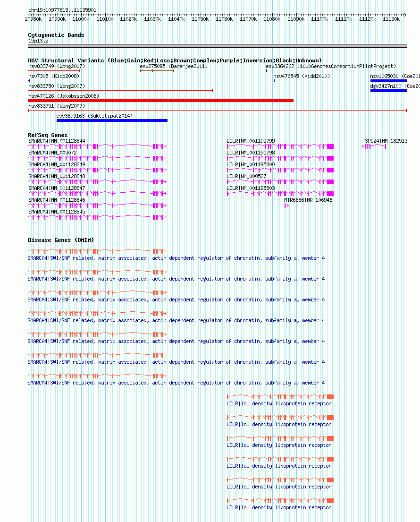This screenshot has width=420, height=522.
Task: Open the esv275095 (Banerjee2011) variant label
Action: (x=174, y=66)
